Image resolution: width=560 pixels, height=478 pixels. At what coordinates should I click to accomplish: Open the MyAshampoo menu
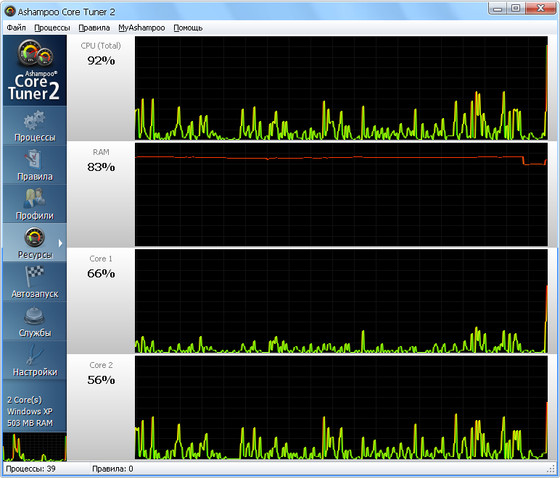pyautogui.click(x=141, y=28)
